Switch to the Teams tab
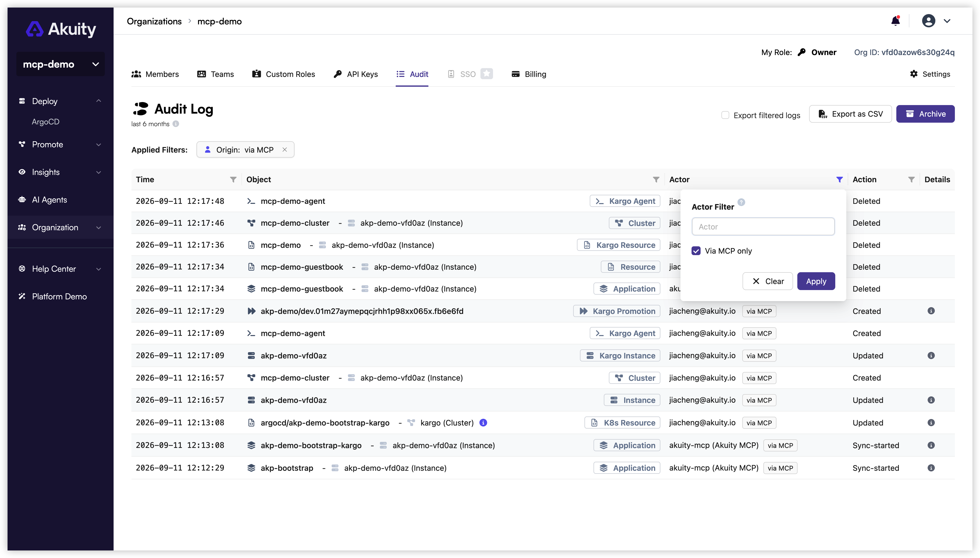The height and width of the screenshot is (558, 980). click(215, 74)
